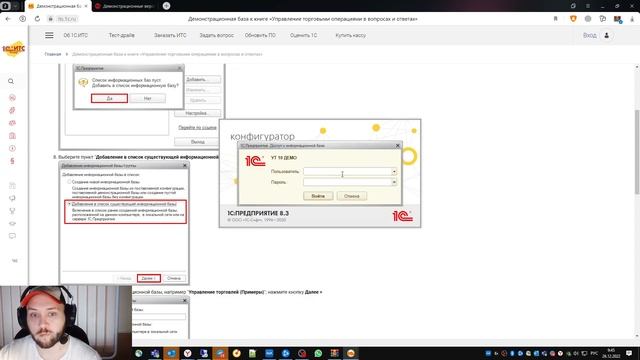Switch to the Демонстрационная база browser tab

click(x=58, y=6)
